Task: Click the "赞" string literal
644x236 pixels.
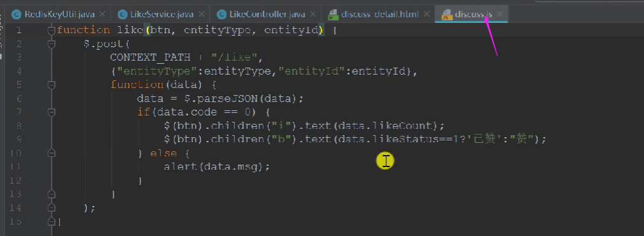Action: point(521,139)
